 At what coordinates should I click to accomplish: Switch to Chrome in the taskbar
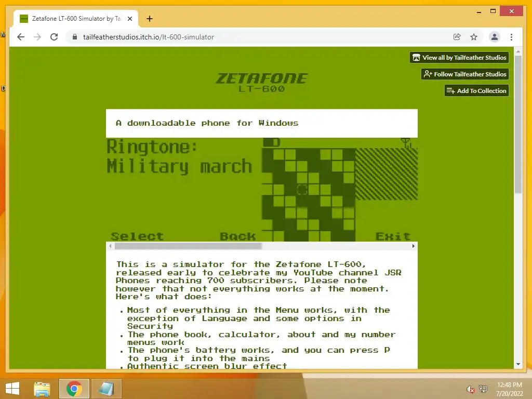coord(74,389)
